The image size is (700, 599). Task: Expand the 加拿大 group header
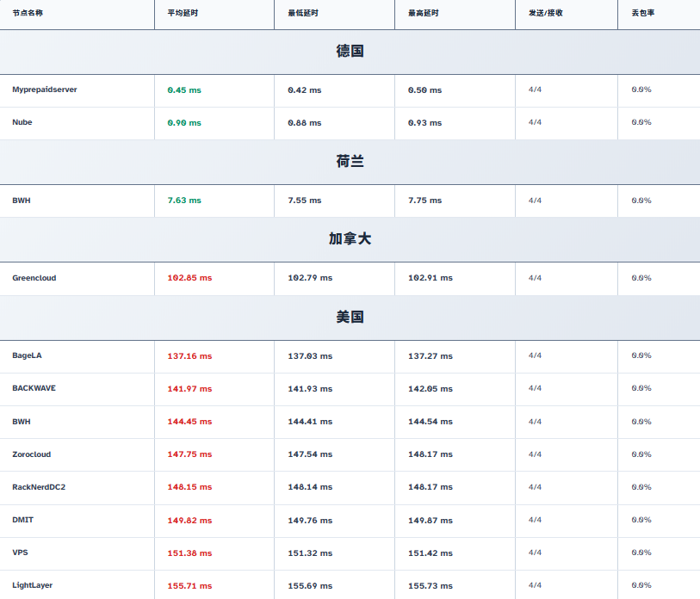click(x=350, y=239)
